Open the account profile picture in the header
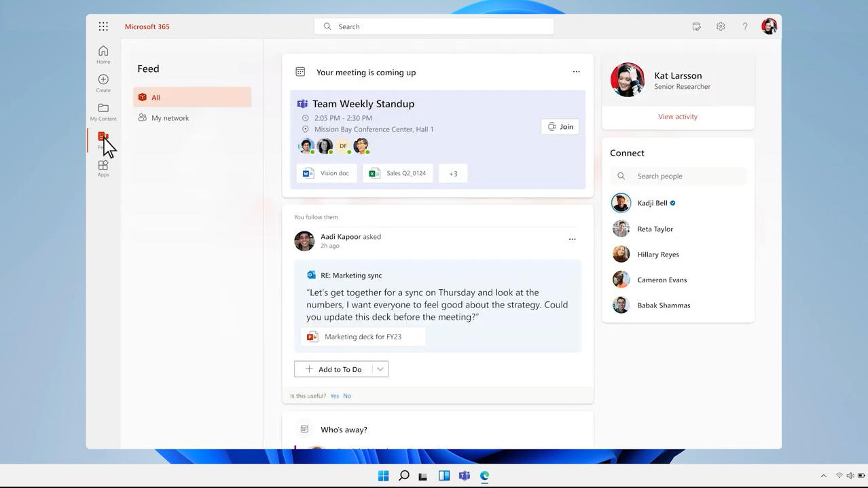The height and width of the screenshot is (488, 868). tap(769, 26)
